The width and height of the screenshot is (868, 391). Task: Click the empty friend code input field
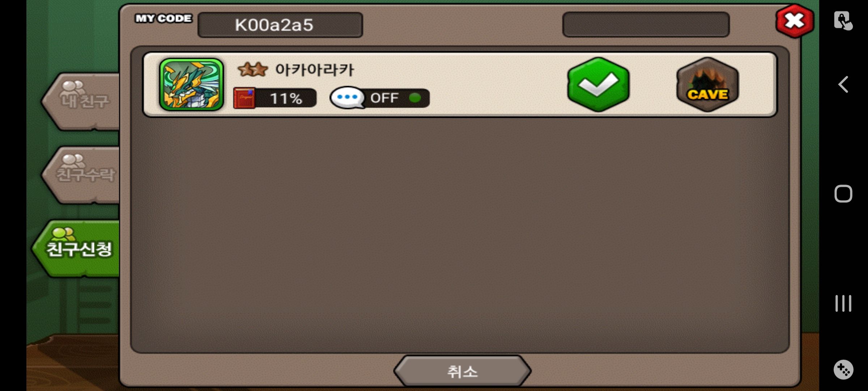click(x=646, y=25)
